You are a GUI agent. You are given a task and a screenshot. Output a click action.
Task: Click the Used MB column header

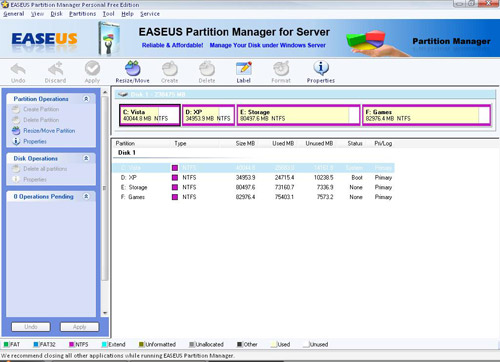pos(283,143)
